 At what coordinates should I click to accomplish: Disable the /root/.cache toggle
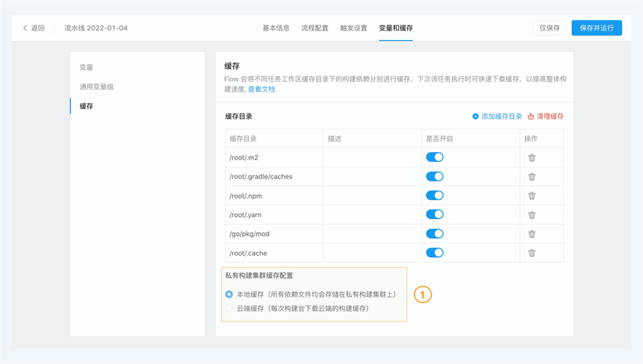coord(435,253)
